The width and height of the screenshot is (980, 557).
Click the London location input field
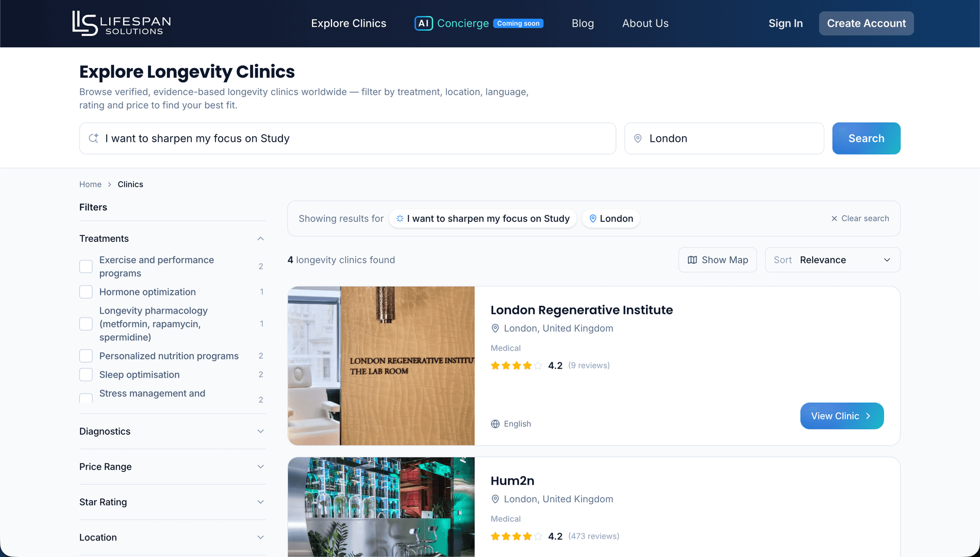724,138
